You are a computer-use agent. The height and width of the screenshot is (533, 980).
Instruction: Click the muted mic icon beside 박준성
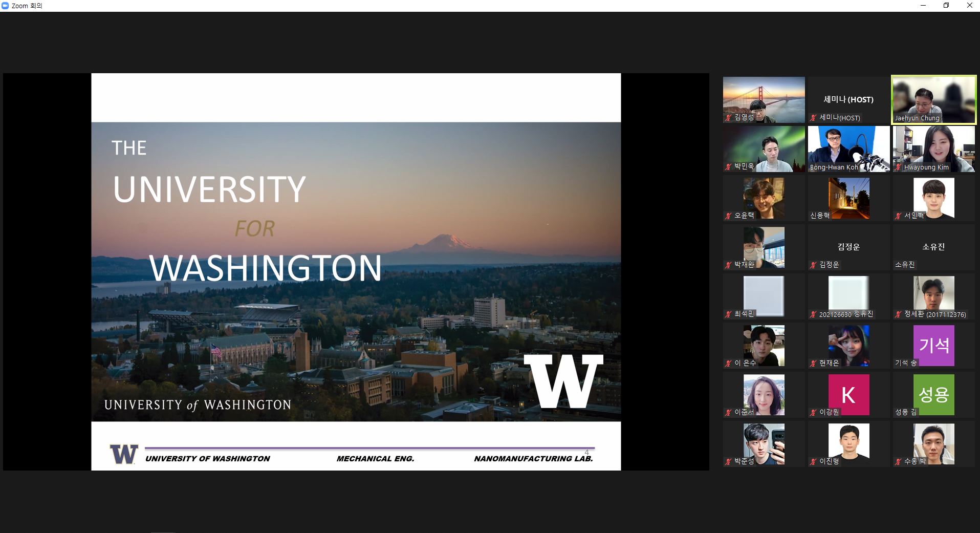pyautogui.click(x=728, y=462)
